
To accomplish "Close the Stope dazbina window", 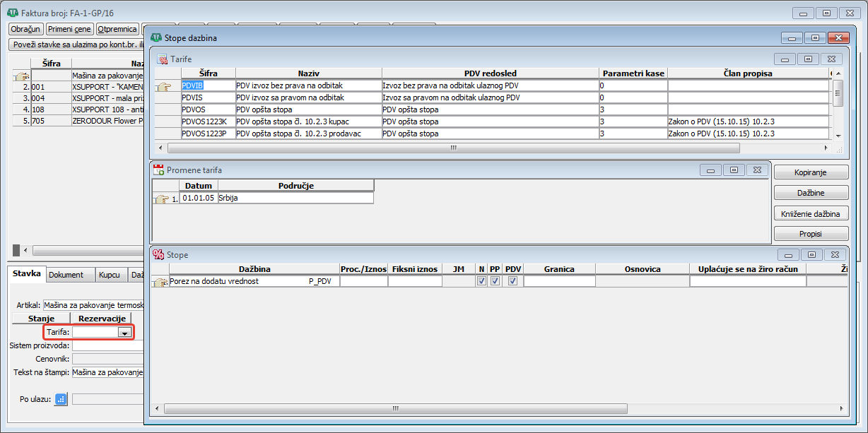I will pos(838,38).
